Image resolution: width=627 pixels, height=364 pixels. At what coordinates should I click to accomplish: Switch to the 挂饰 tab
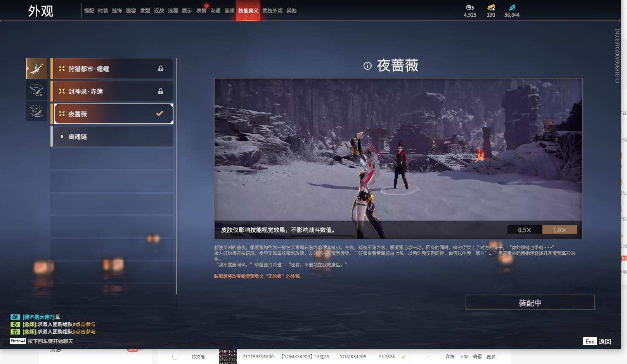(x=117, y=10)
